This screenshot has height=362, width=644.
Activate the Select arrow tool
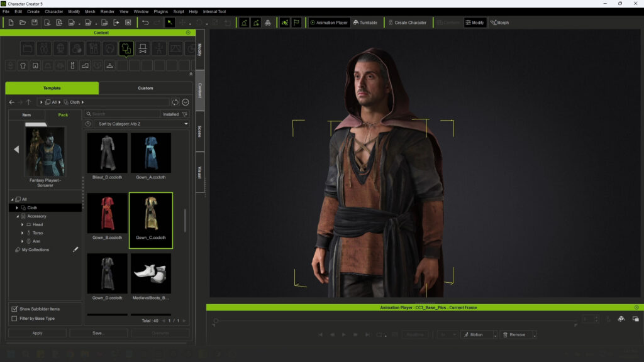click(x=170, y=23)
